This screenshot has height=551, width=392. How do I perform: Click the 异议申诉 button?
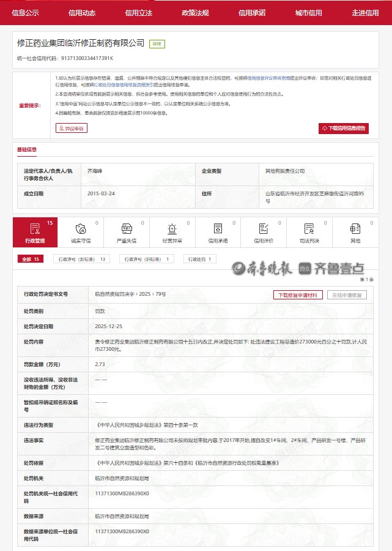71,129
